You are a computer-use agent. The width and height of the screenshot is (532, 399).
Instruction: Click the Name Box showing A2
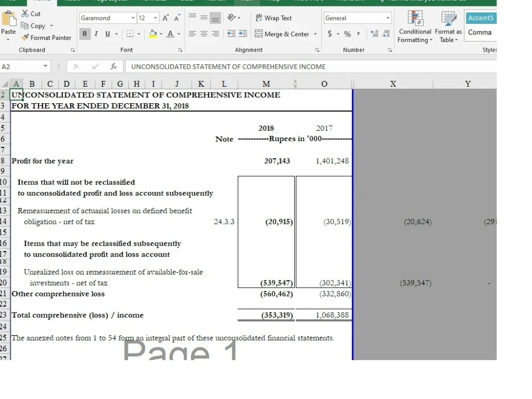[x=21, y=66]
